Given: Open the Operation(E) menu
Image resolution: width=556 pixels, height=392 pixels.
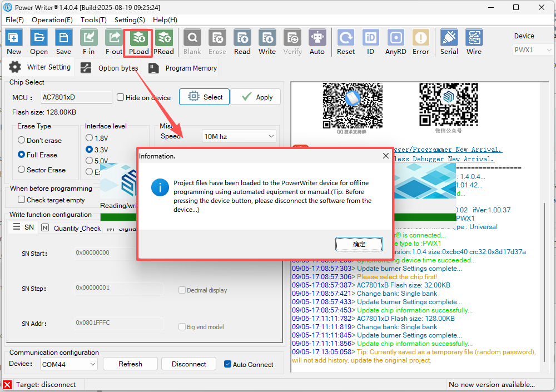Looking at the screenshot, I should [52, 20].
